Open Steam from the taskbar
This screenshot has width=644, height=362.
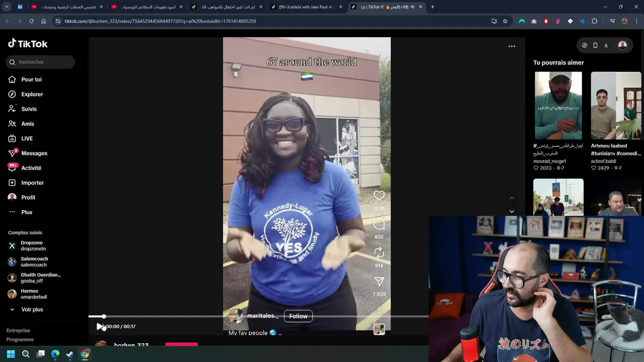coord(70,354)
